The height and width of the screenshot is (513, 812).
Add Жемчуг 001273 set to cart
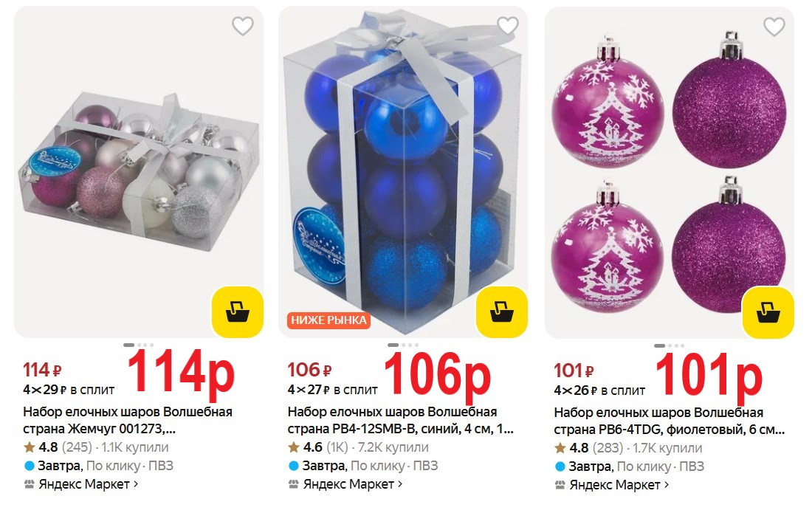pyautogui.click(x=237, y=312)
